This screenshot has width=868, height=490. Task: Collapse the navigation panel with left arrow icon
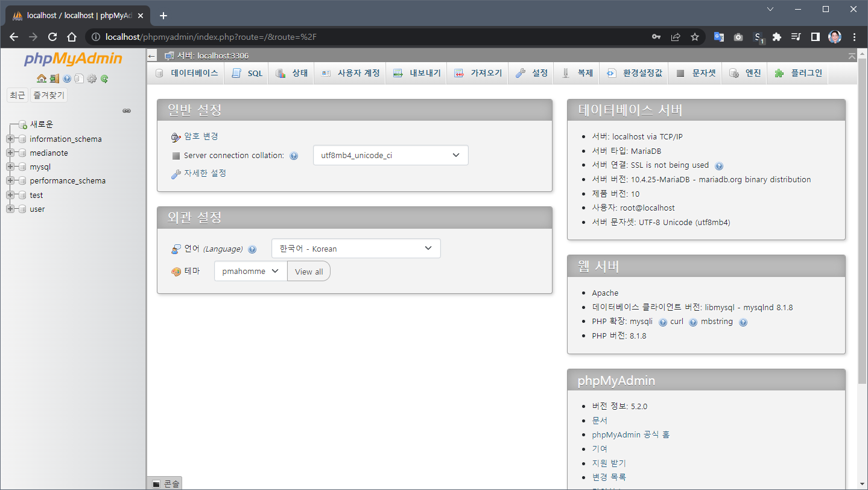pos(152,56)
